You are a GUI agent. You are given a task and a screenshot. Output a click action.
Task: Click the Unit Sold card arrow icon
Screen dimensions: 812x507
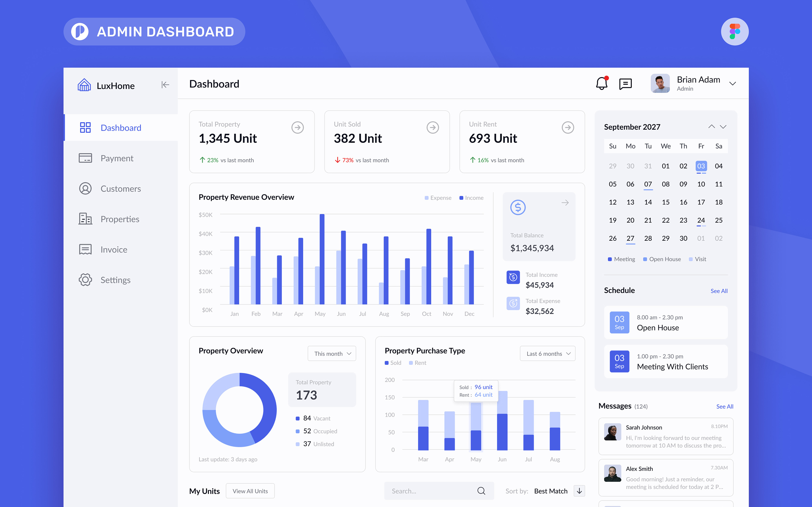pos(433,128)
